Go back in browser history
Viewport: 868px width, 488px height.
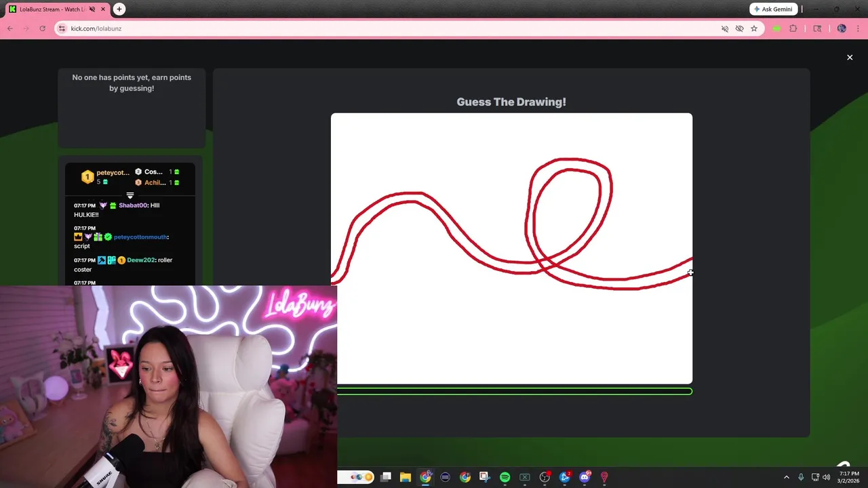coord(10,28)
